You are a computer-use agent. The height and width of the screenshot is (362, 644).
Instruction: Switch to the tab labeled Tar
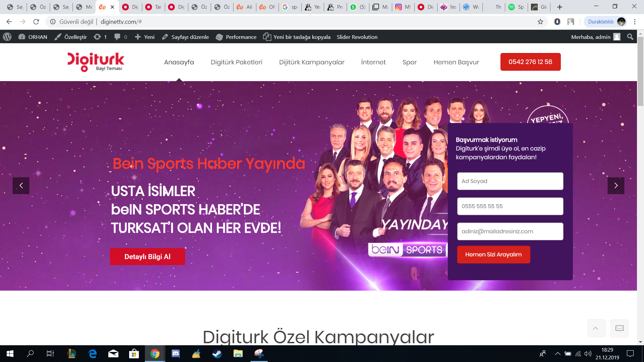pos(153,7)
